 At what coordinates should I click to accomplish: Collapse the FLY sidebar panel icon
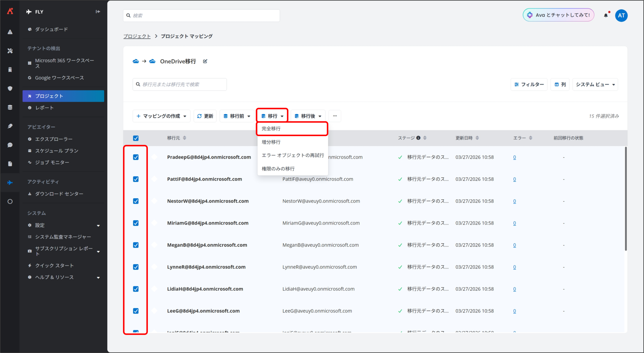[98, 12]
